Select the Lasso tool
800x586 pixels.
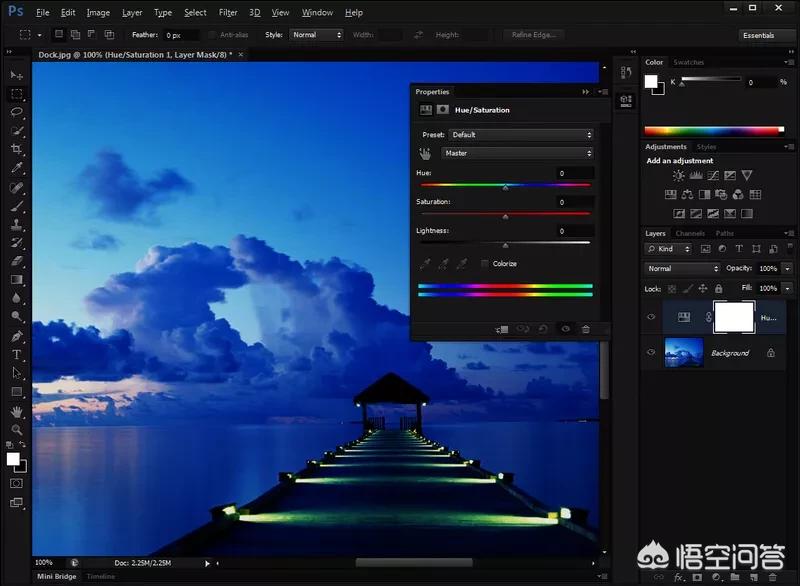(x=17, y=112)
